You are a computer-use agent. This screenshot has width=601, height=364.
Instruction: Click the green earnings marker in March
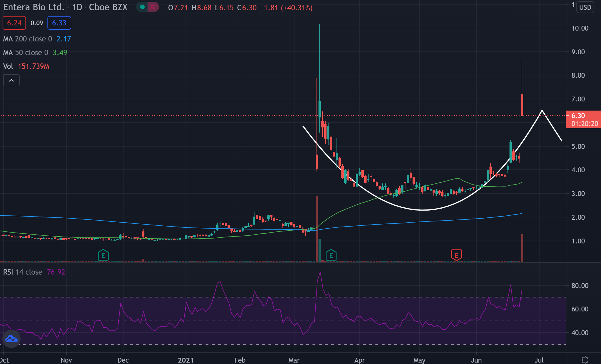pos(331,255)
